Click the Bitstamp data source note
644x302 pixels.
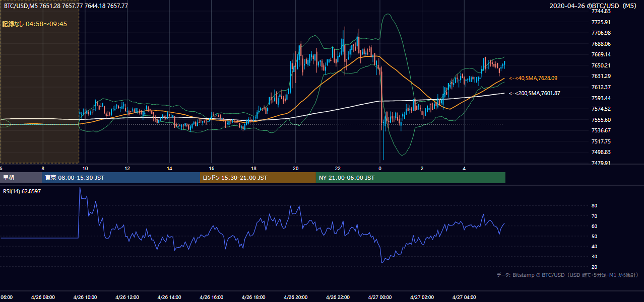[x=567, y=275]
